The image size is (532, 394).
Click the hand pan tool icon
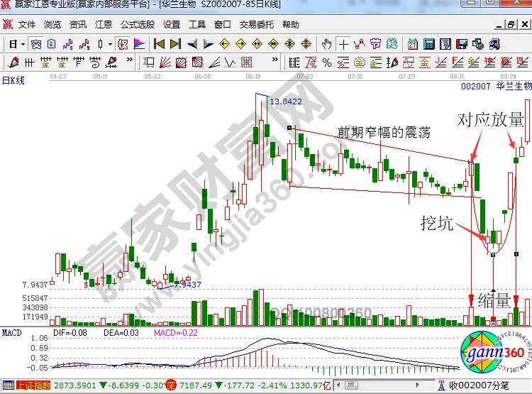point(327,44)
